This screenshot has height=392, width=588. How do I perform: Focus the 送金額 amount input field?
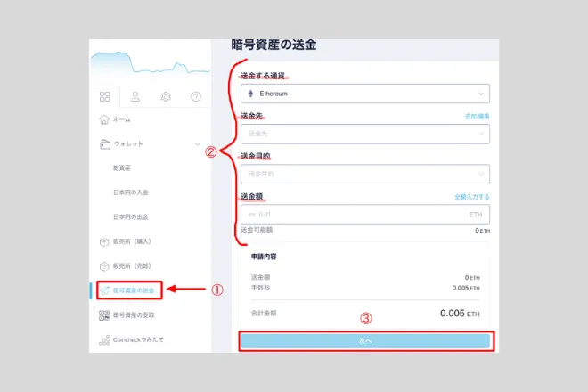pos(365,215)
